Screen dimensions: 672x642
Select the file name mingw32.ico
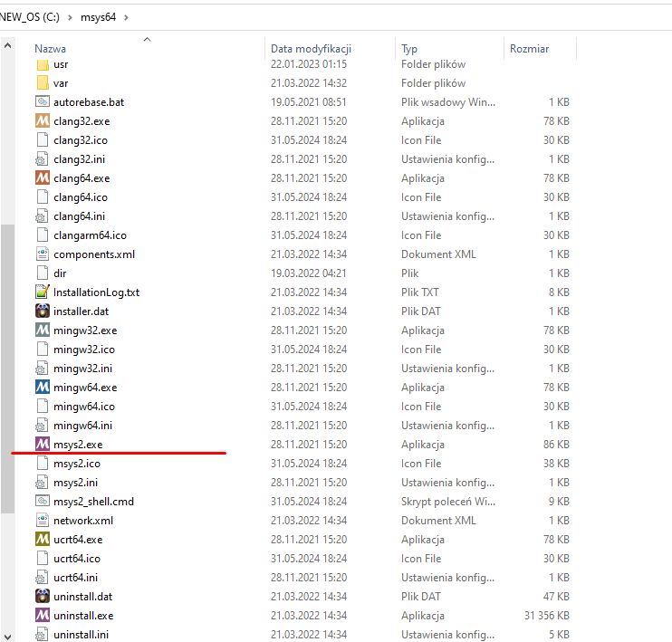(x=84, y=350)
